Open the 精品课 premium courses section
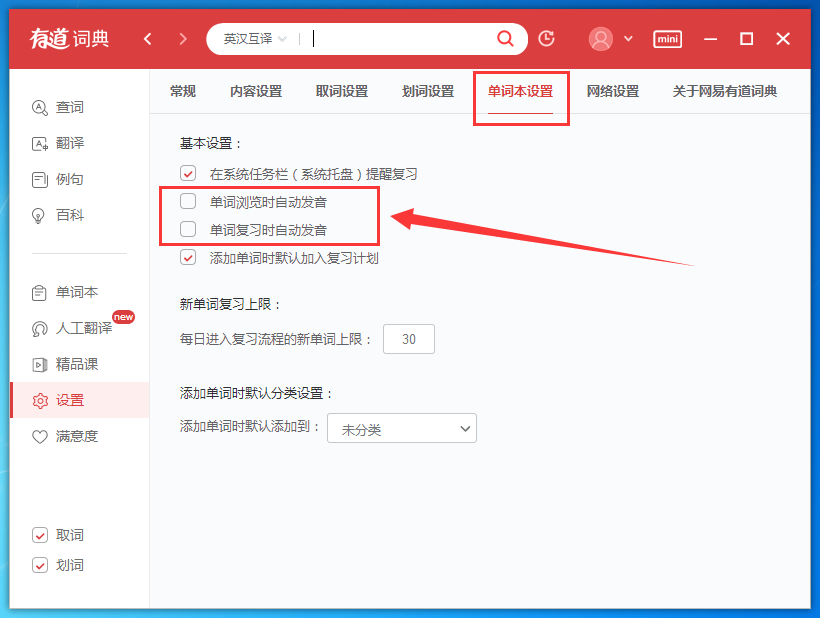The height and width of the screenshot is (618, 820). click(40, 363)
